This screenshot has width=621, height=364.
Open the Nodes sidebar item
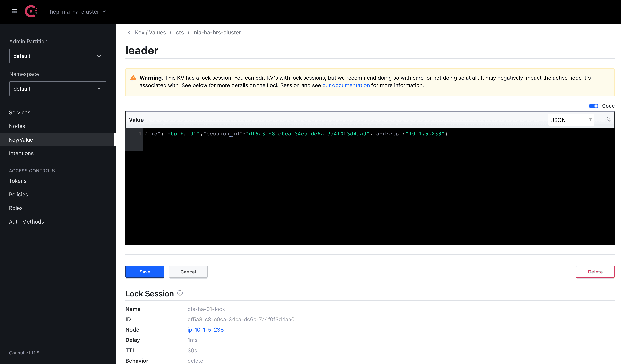tap(17, 126)
